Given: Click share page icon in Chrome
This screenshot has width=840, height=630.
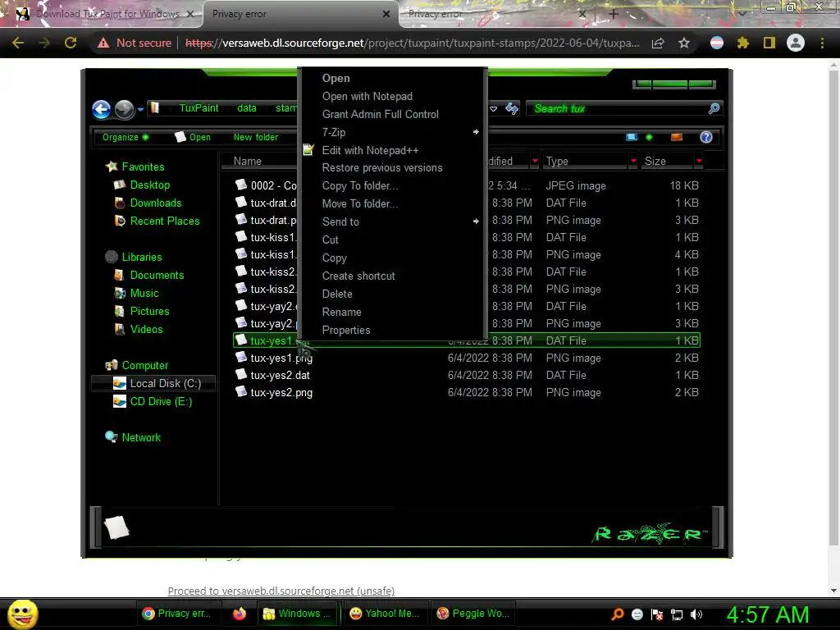Looking at the screenshot, I should pyautogui.click(x=658, y=43).
